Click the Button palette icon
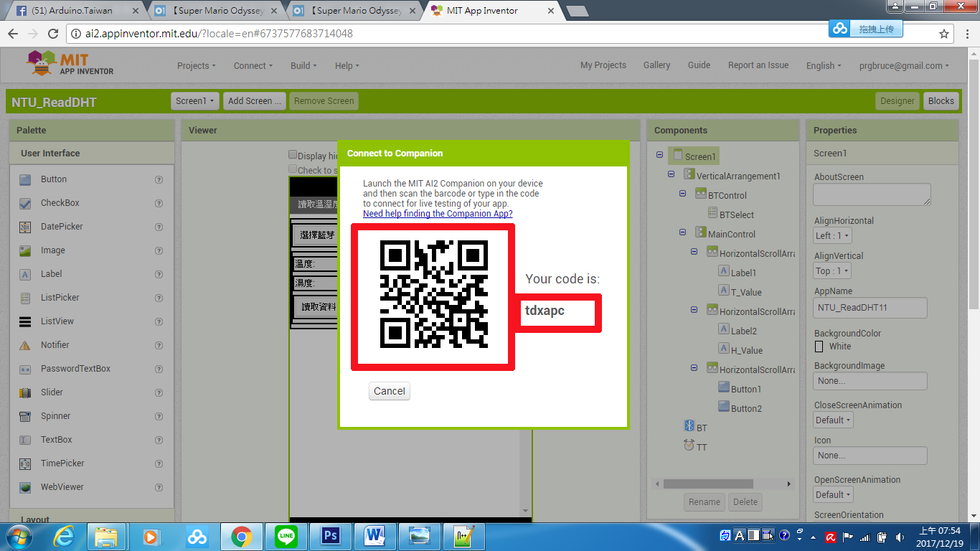 [25, 179]
